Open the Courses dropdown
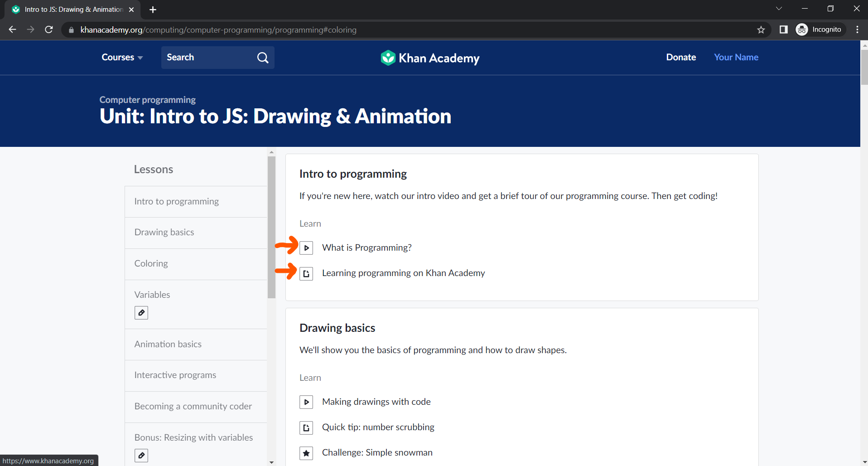 (x=121, y=58)
